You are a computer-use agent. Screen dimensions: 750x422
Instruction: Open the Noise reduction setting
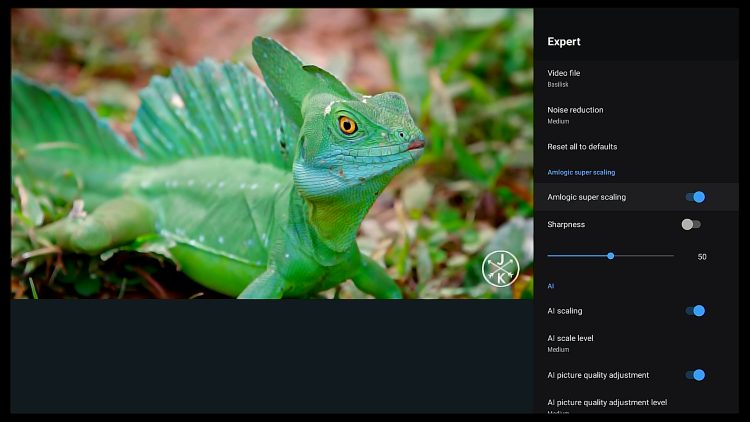point(636,115)
